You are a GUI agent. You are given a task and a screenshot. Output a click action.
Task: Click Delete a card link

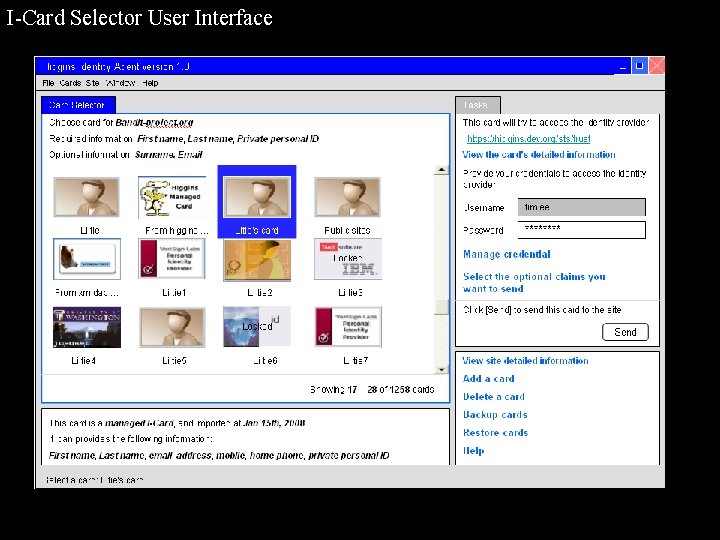point(494,397)
